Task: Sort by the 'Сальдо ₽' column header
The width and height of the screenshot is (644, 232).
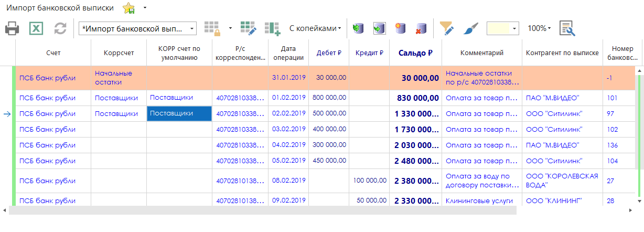Action: pyautogui.click(x=415, y=52)
